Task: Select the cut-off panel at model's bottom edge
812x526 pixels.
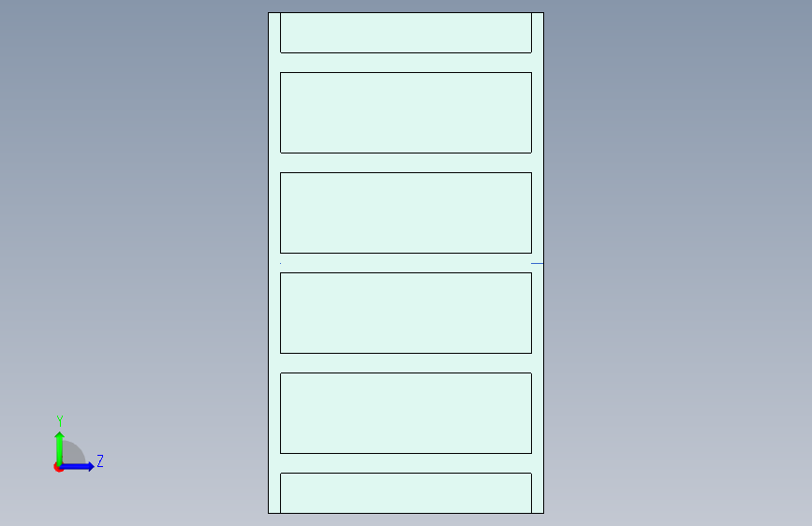Action: (406, 493)
